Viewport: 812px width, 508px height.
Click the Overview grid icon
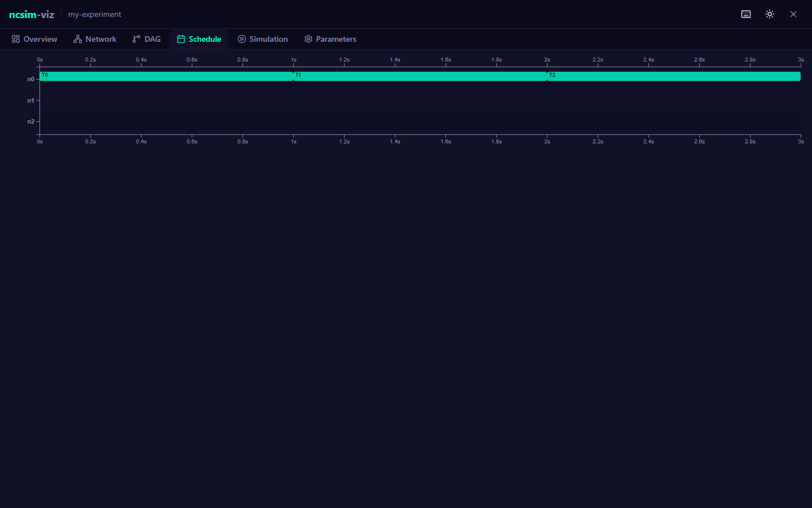click(x=16, y=39)
